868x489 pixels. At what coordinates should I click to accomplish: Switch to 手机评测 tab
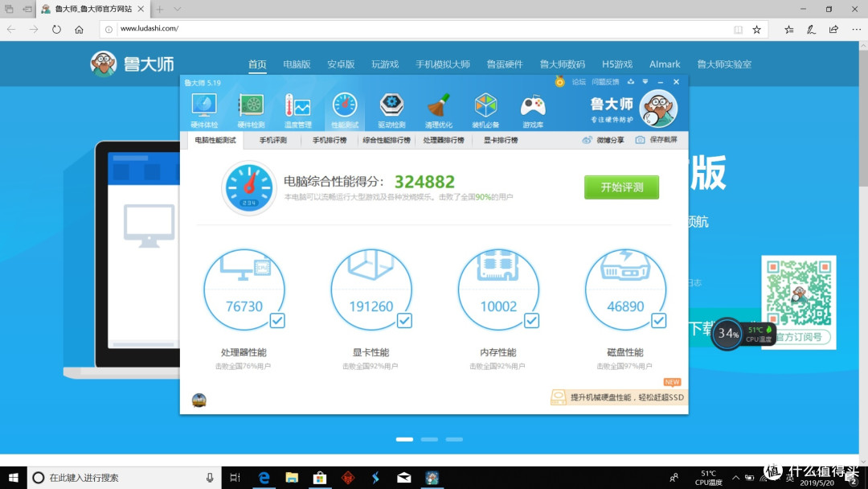(x=273, y=140)
